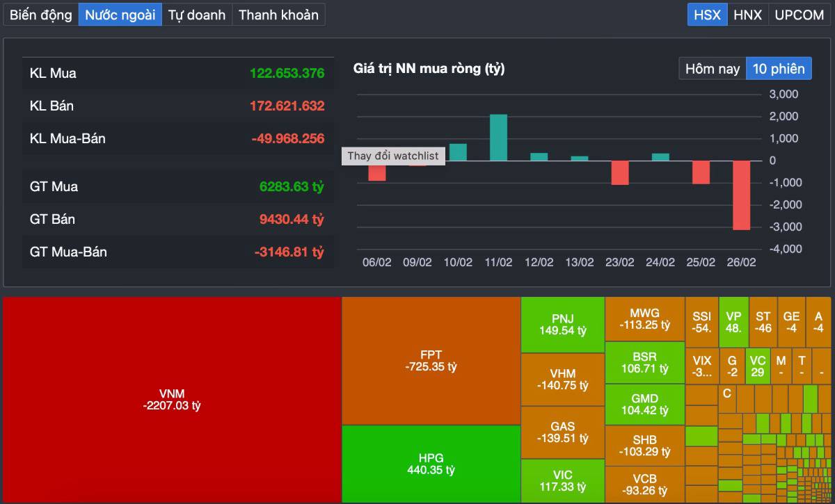Viewport: 835px width, 504px height.
Task: Select the GT Mua value 6283.63 tỷ
Action: (292, 186)
